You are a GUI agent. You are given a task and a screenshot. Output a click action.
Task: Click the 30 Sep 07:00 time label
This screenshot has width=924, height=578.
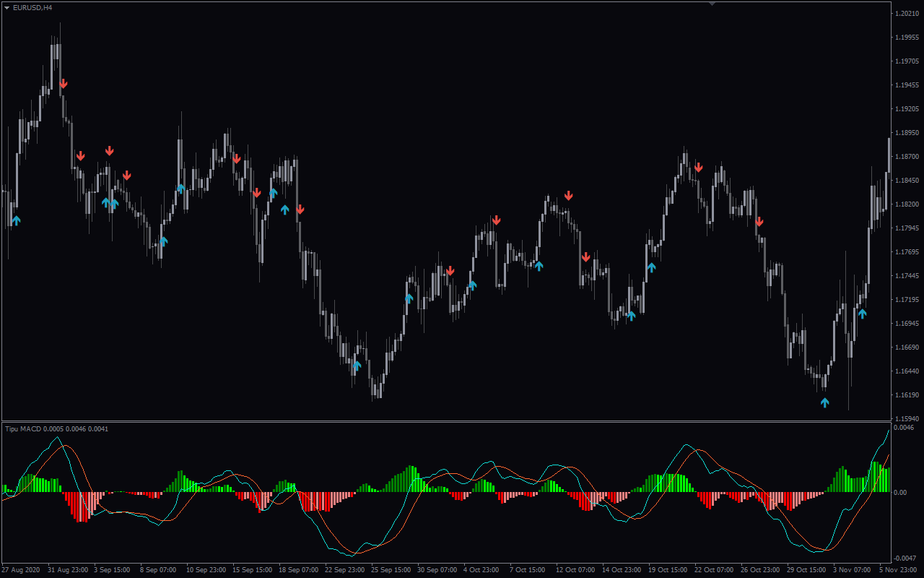437,570
